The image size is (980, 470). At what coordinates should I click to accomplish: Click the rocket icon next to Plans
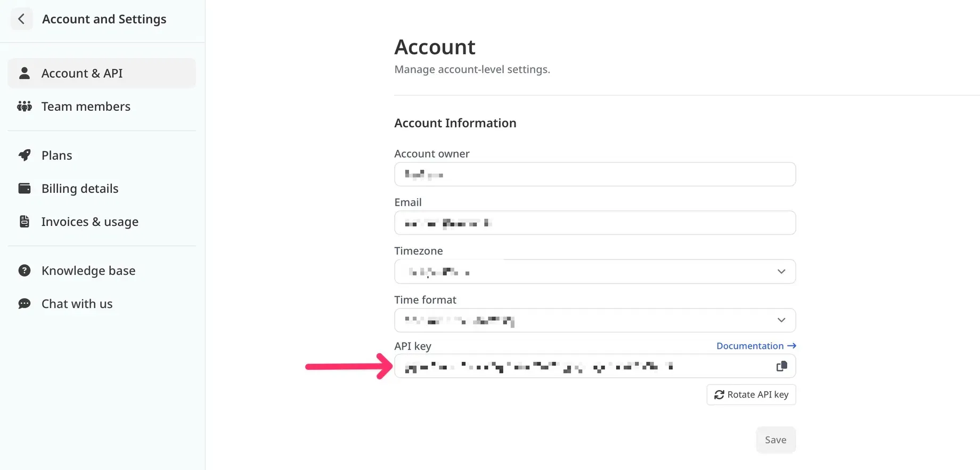tap(24, 155)
